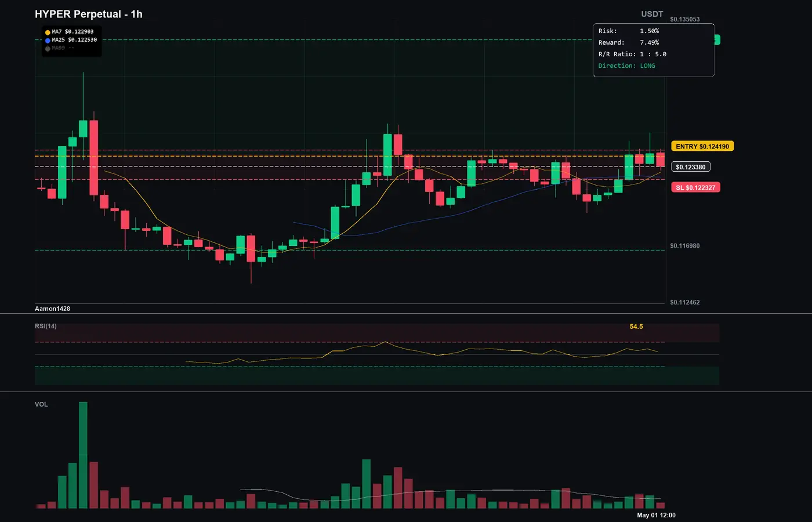Click the $0.123380 current price tag
This screenshot has height=522, width=812.
pyautogui.click(x=691, y=167)
